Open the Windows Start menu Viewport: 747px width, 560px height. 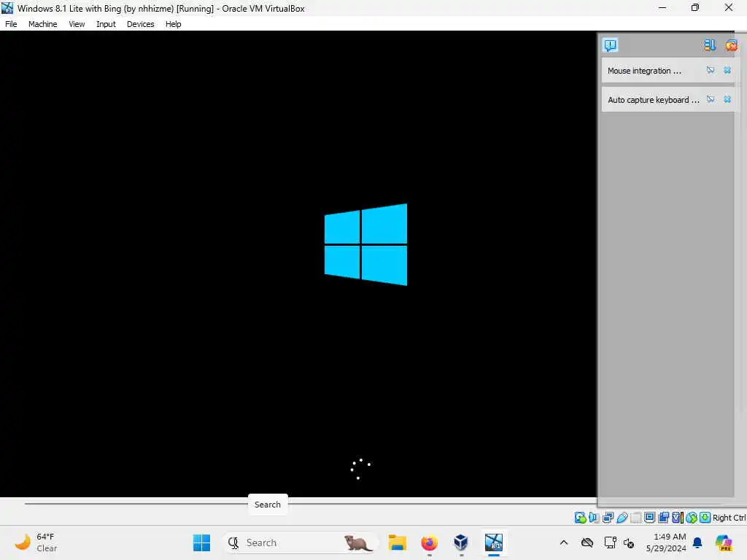201,542
